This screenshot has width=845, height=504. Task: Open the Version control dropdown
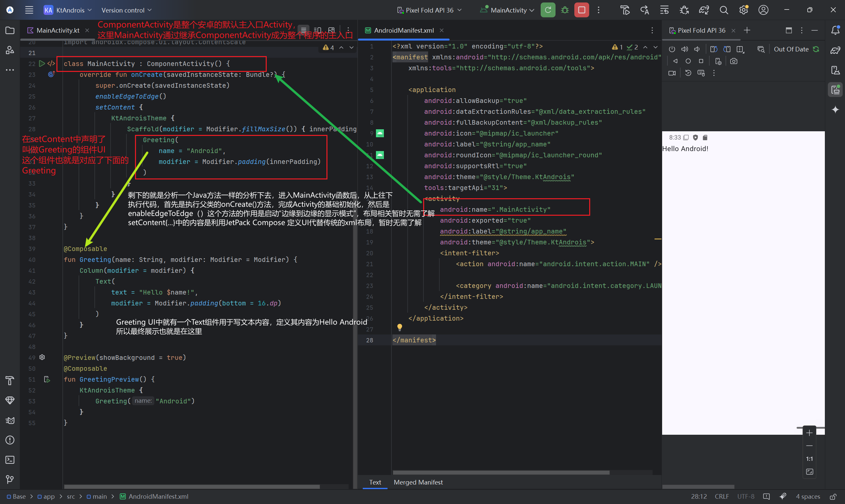[x=126, y=10]
